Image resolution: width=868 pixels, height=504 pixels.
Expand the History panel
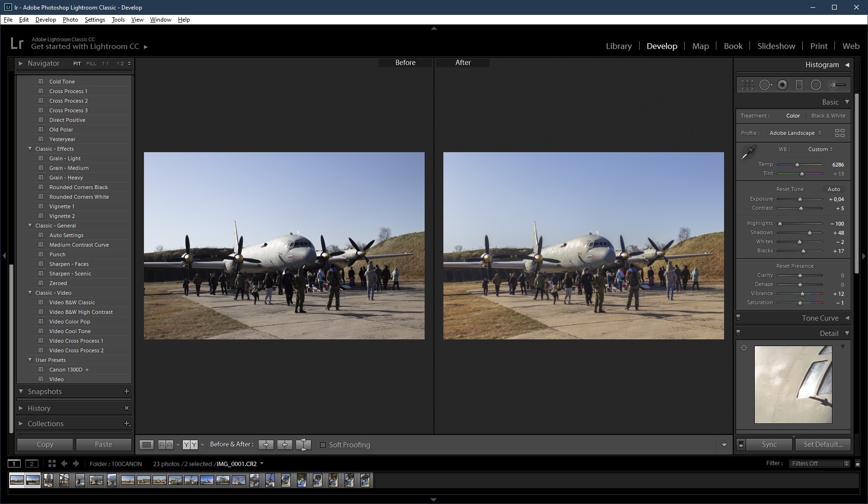(21, 408)
